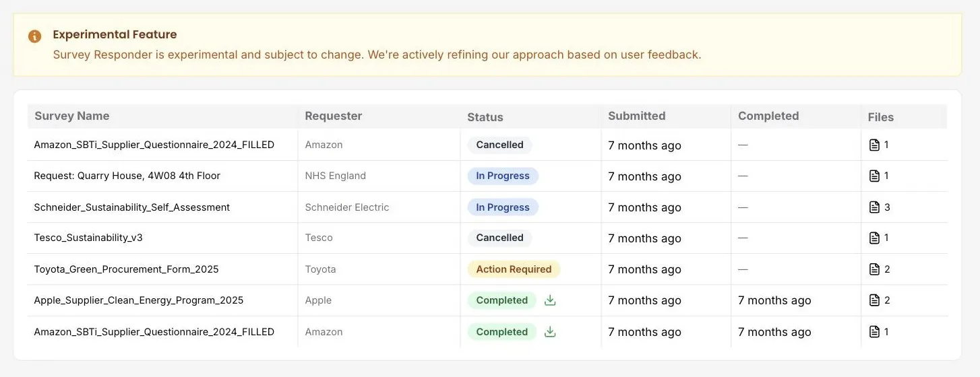Click the info icon in Experimental Feature banner

click(35, 36)
